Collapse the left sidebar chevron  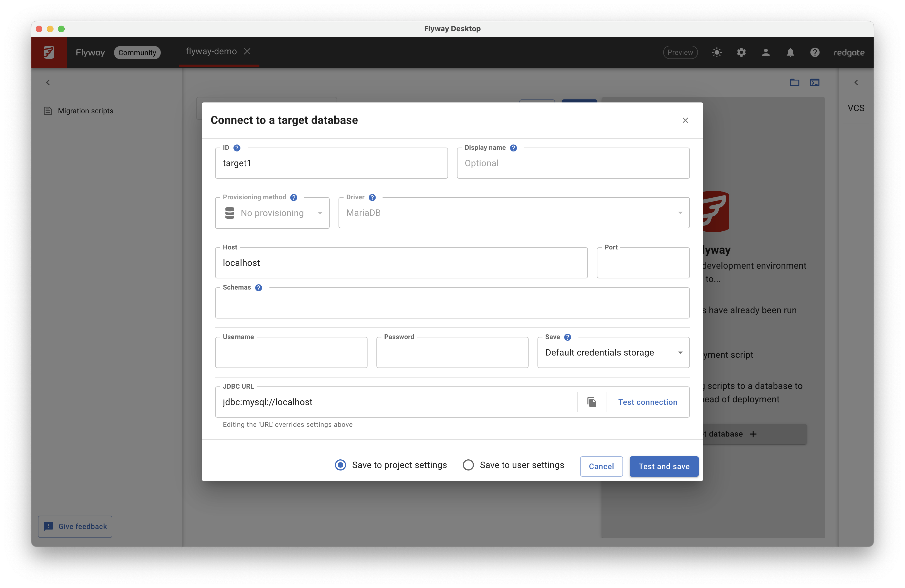coord(48,82)
